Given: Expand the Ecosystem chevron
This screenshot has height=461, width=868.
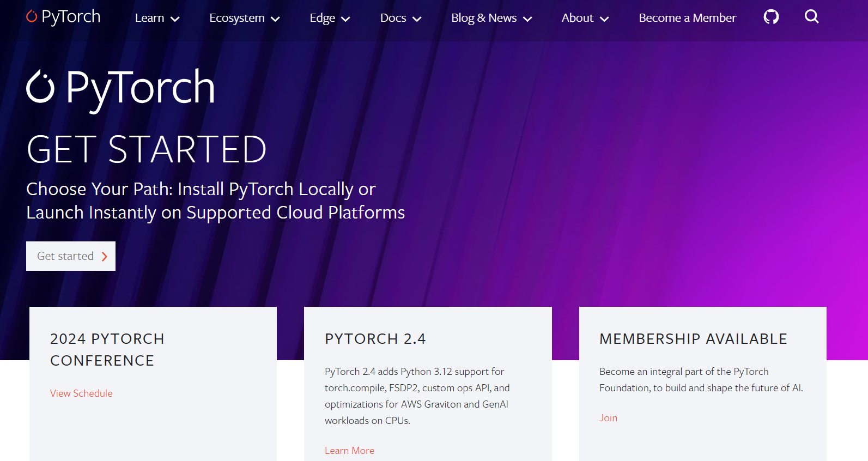Looking at the screenshot, I should point(275,19).
